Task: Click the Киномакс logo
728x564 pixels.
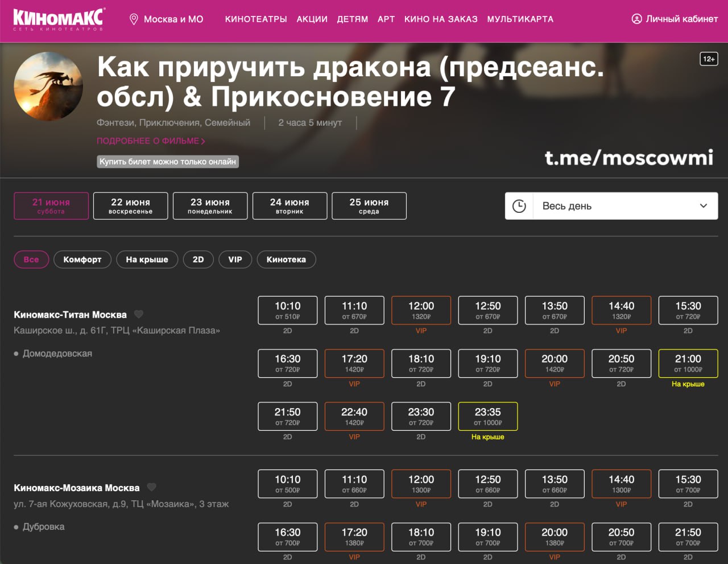Action: (x=59, y=19)
